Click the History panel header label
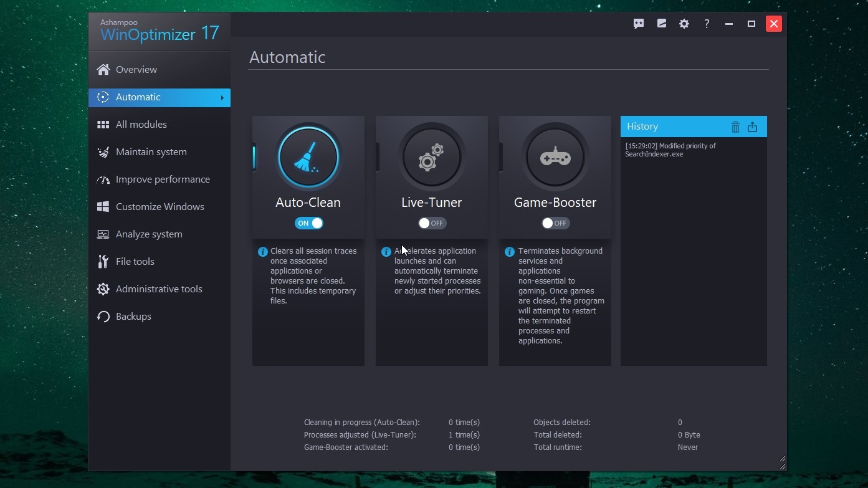The width and height of the screenshot is (868, 488). 642,127
